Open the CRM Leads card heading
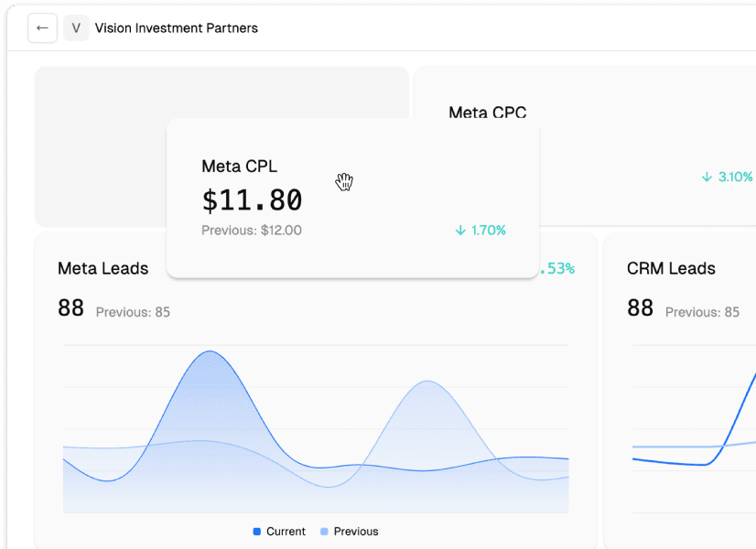Viewport: 756px width, 549px height. click(671, 268)
